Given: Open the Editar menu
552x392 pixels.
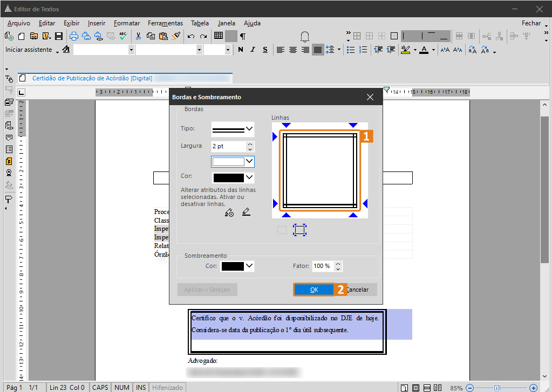Looking at the screenshot, I should click(47, 23).
